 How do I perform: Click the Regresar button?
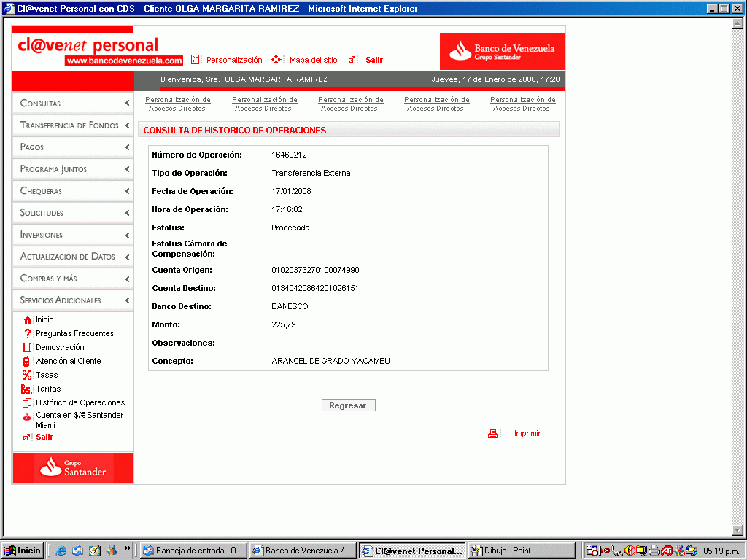(348, 405)
